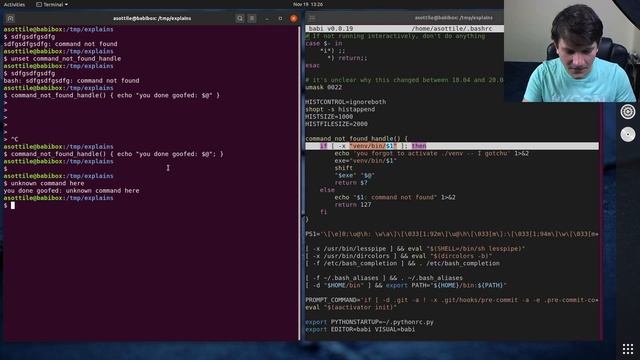
Task: Click the ^C interrupted line in left terminal
Action: (x=11, y=139)
